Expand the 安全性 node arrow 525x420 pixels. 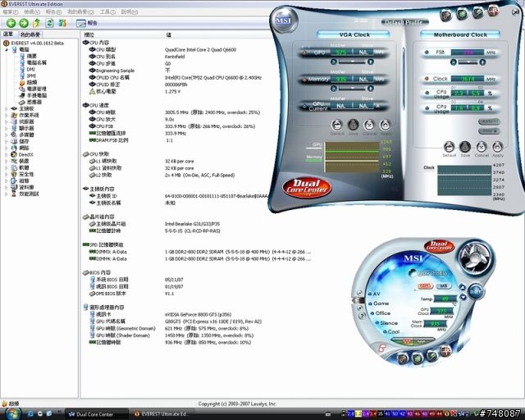pyautogui.click(x=7, y=174)
